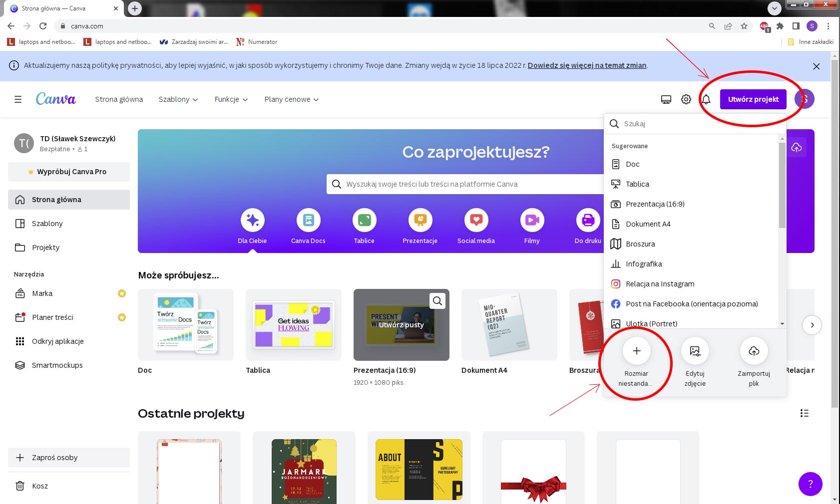Go to Strona główna in top navigation
840x504 pixels.
click(119, 99)
